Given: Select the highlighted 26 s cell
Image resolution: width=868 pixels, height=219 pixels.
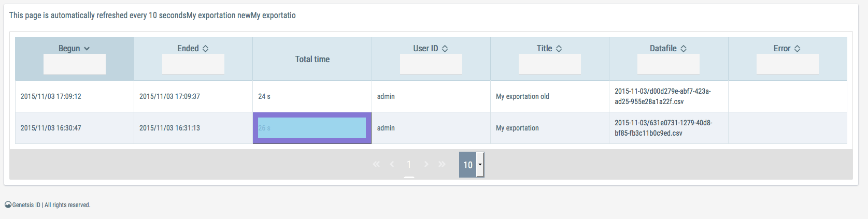Looking at the screenshot, I should 312,128.
